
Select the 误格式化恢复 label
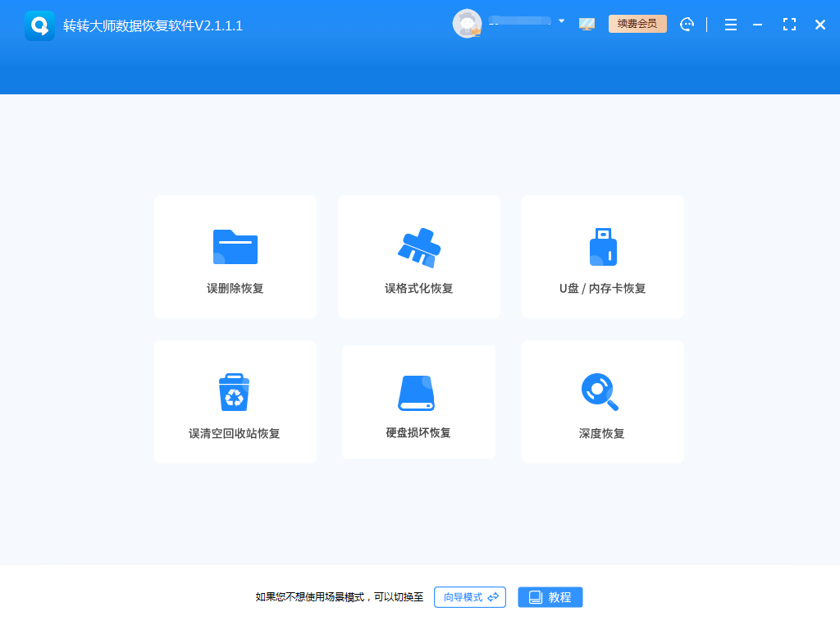[419, 288]
